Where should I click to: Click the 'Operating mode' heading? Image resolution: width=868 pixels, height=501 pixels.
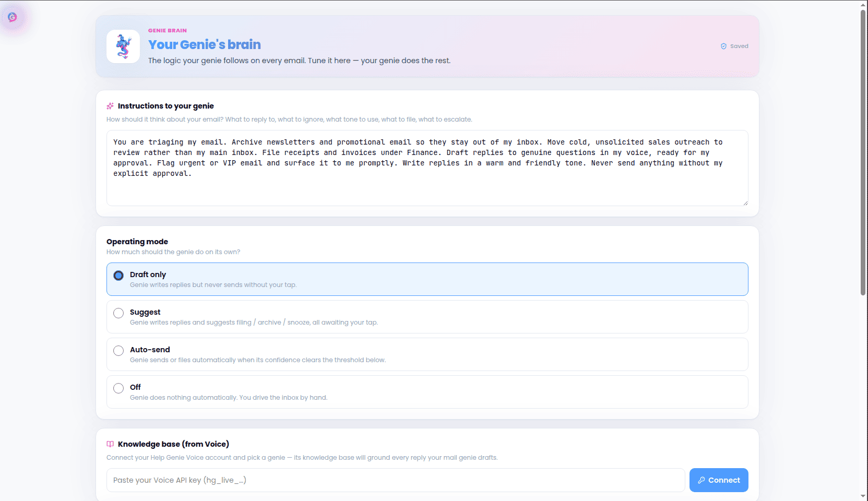[x=137, y=242]
